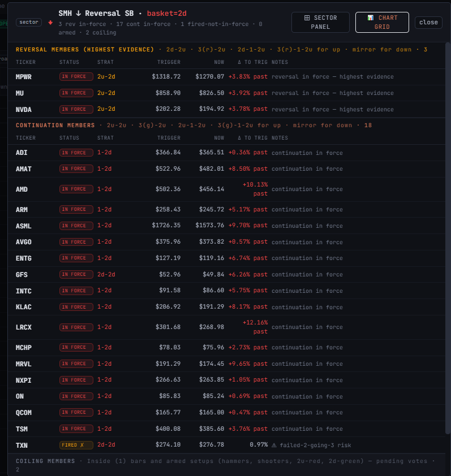Click the $1318.72 trigger price for MPWR

tap(166, 77)
